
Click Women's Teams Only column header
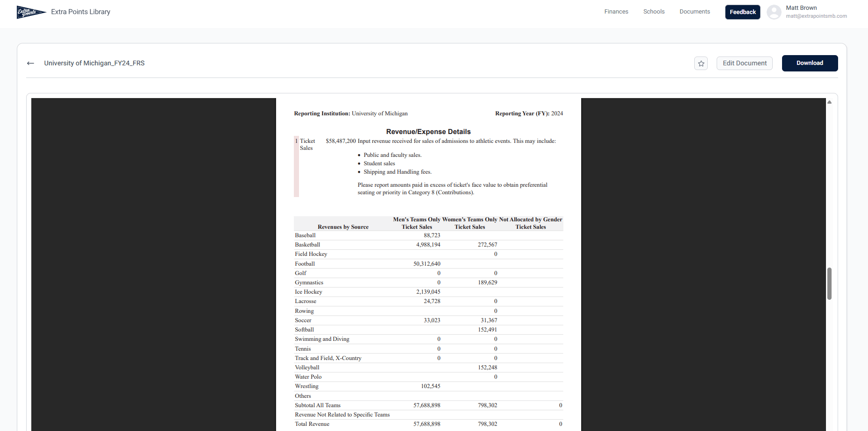470,219
